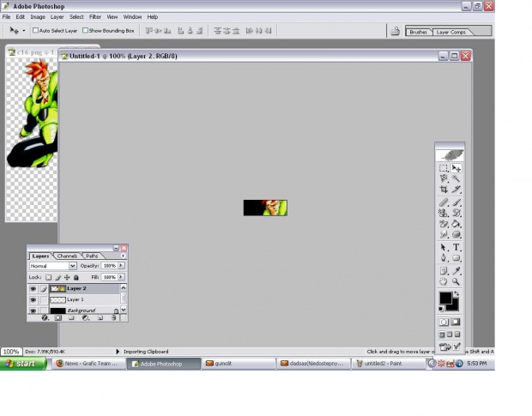Viewport: 532px width, 416px height.
Task: Open the Fill slider arrow
Action: coord(121,277)
